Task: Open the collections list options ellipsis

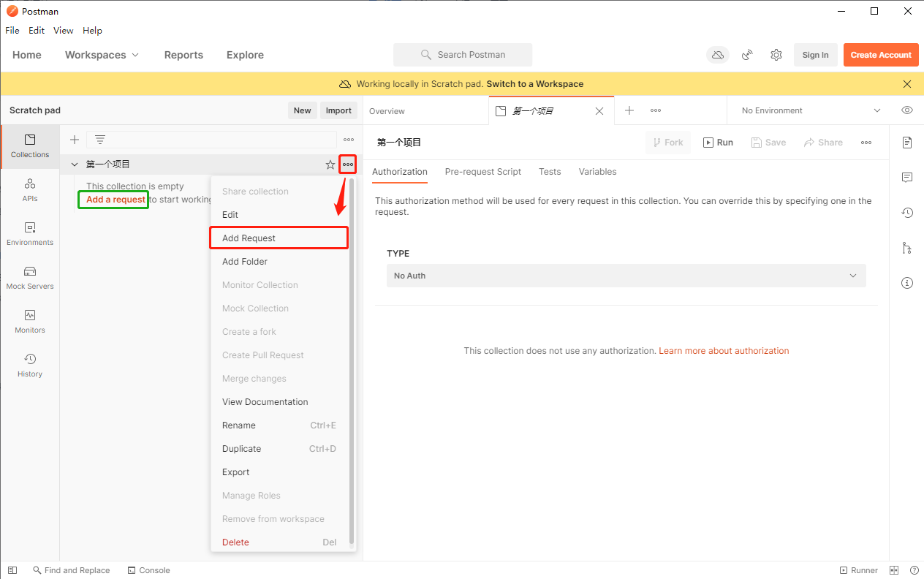Action: pyautogui.click(x=349, y=140)
